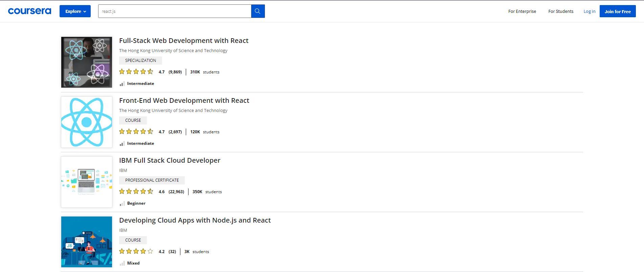The height and width of the screenshot is (272, 644).
Task: Click the 310K students count
Action: point(205,72)
